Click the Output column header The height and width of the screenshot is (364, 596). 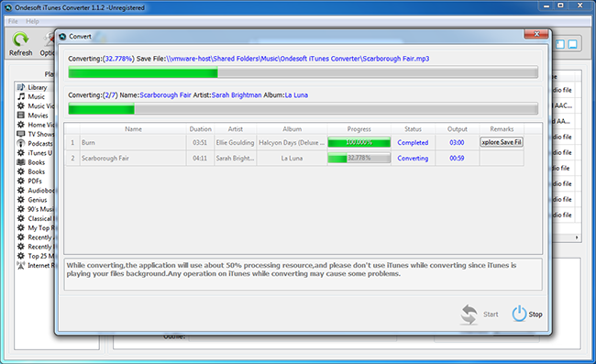point(458,129)
